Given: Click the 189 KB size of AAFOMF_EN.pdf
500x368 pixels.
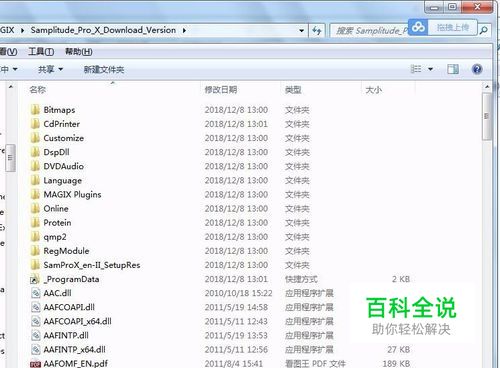Looking at the screenshot, I should pos(396,364).
